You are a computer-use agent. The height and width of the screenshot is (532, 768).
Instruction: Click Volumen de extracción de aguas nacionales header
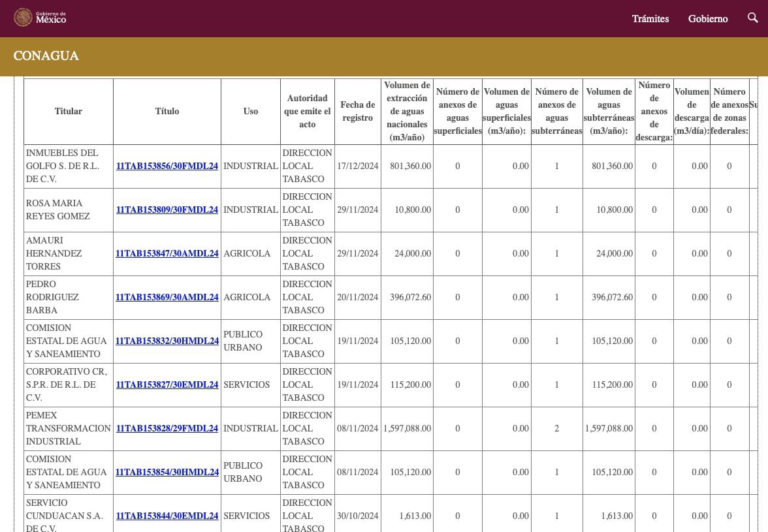coord(407,111)
